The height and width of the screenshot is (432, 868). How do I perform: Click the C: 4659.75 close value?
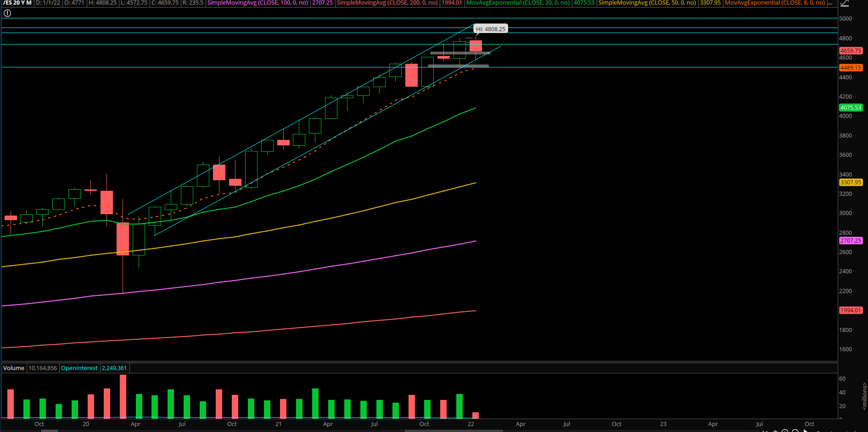click(x=165, y=3)
